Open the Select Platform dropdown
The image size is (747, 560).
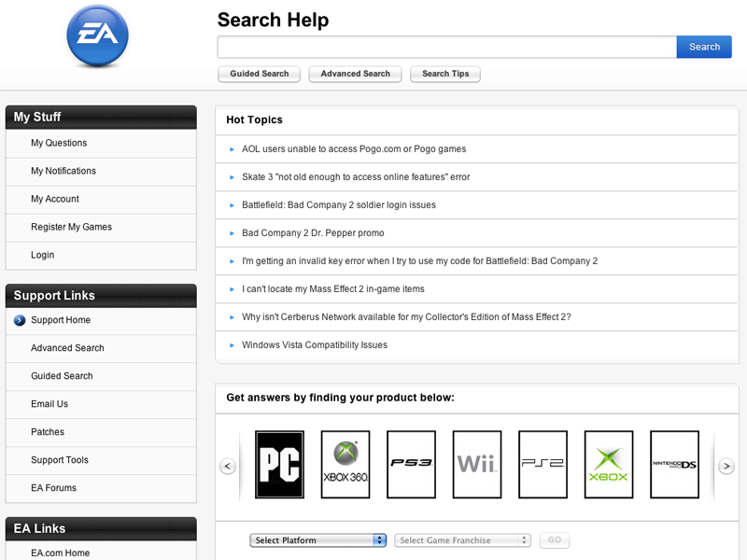click(x=317, y=540)
